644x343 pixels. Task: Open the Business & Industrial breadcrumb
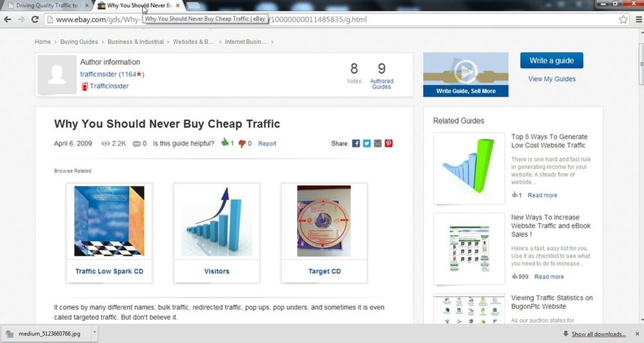coord(135,42)
